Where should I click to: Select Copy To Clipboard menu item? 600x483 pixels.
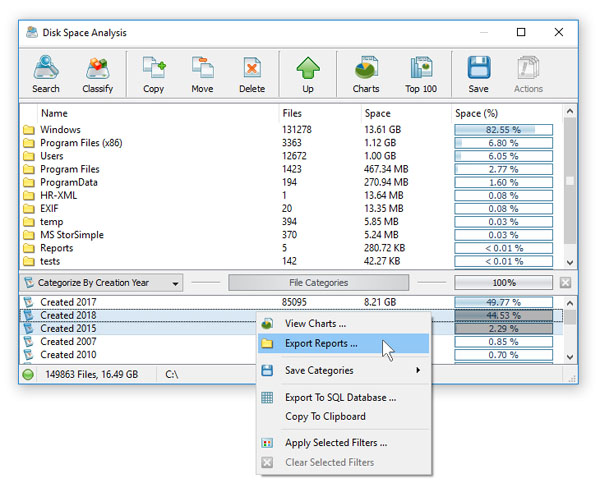pyautogui.click(x=344, y=416)
